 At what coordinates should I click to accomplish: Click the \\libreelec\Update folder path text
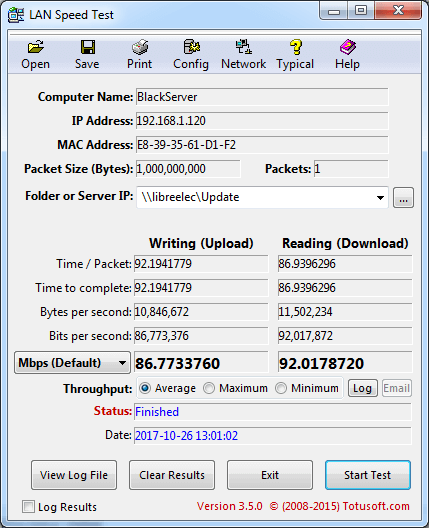190,197
